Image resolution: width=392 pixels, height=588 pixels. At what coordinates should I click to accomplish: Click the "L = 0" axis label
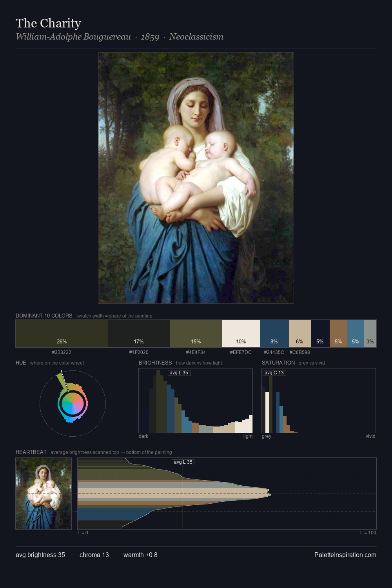point(83,533)
